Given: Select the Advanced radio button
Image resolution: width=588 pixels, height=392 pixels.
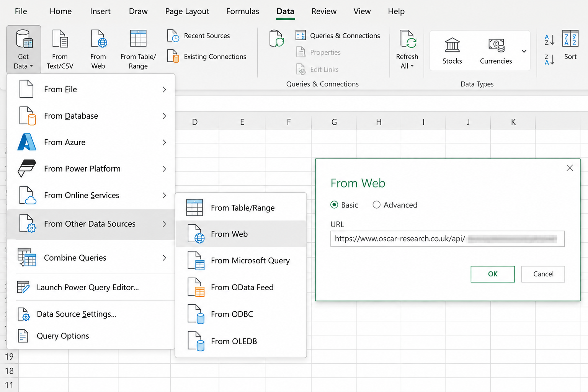Looking at the screenshot, I should (x=377, y=205).
